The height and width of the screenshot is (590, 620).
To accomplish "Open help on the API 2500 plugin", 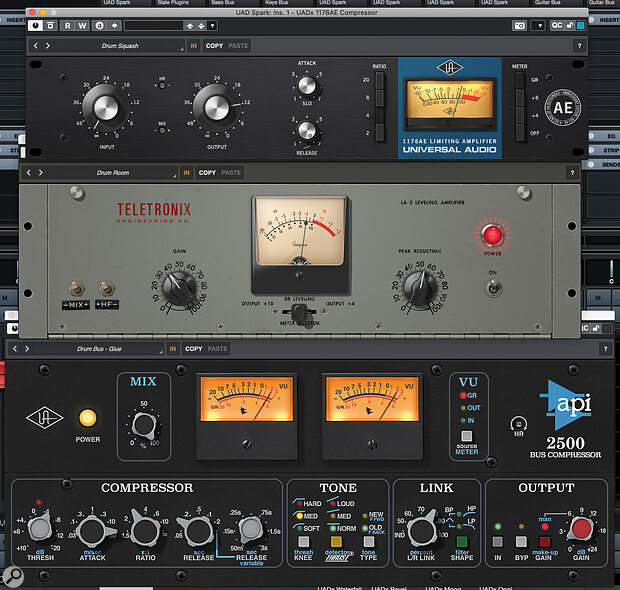I will click(x=605, y=349).
